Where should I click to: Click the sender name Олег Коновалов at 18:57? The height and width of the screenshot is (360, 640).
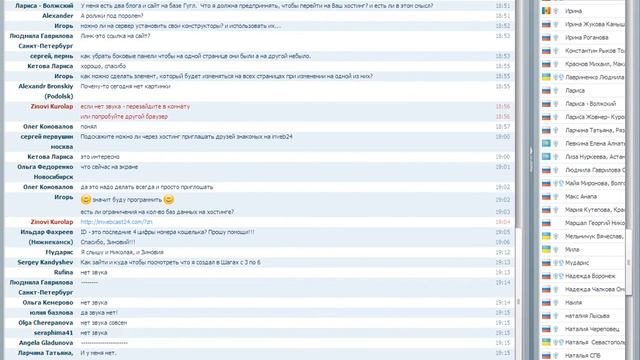pos(48,127)
